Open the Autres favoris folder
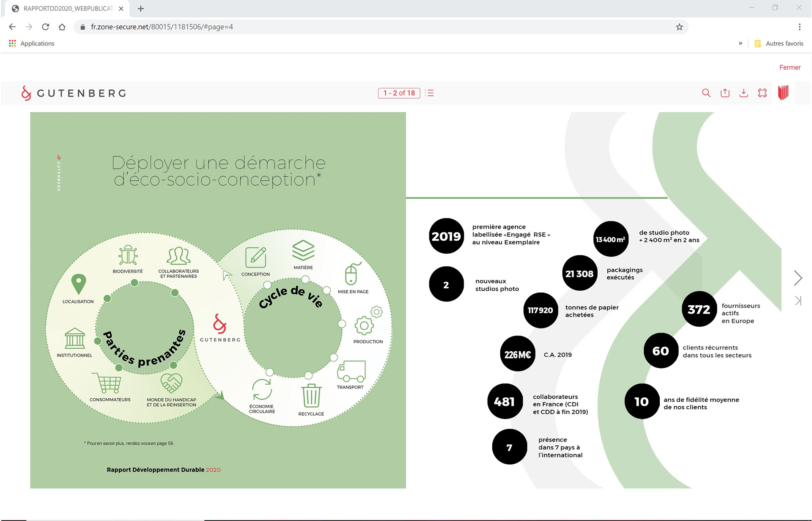 click(779, 43)
